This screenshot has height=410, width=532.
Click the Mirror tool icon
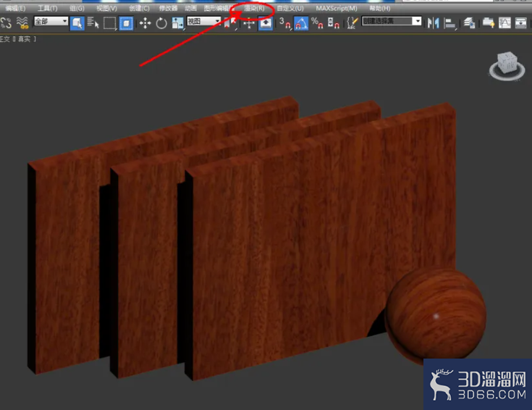(x=434, y=23)
